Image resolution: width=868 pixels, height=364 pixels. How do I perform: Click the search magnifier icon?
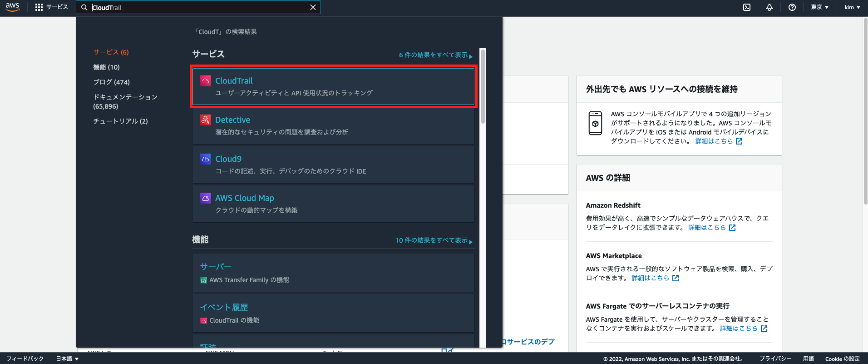pos(84,7)
